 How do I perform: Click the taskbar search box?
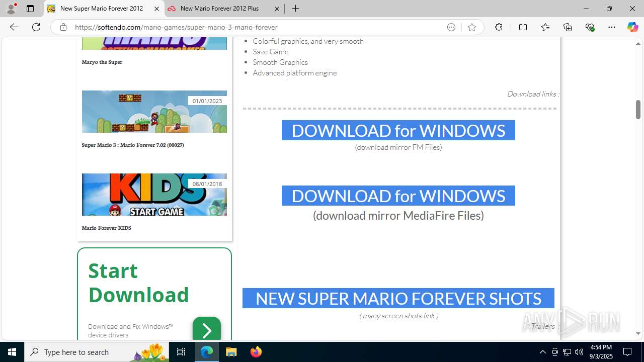click(97, 352)
